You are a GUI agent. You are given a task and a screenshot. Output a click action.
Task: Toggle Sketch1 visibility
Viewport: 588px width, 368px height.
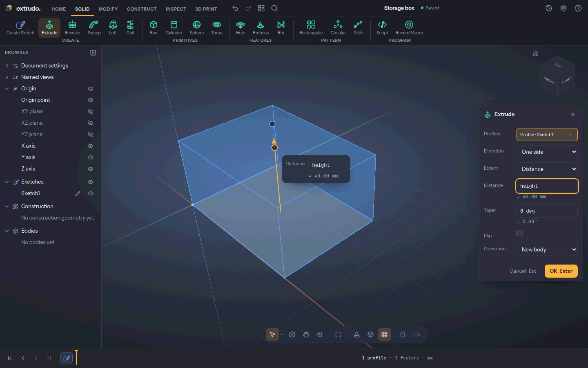[x=91, y=193]
